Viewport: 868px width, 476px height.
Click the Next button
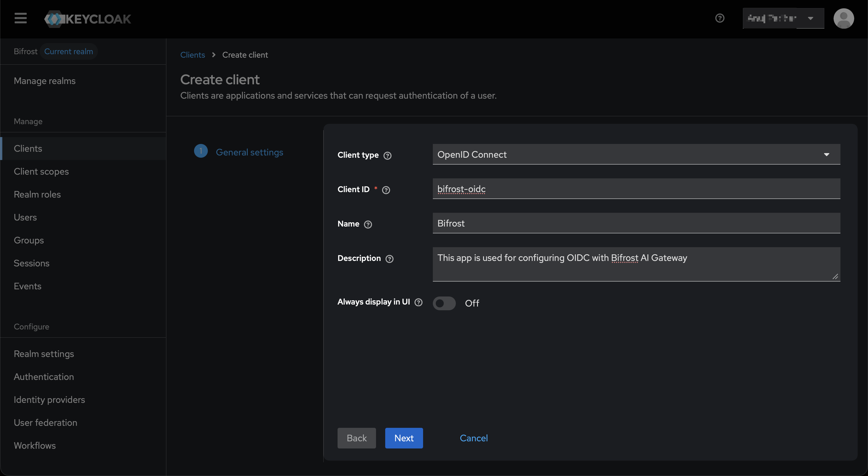pos(404,438)
